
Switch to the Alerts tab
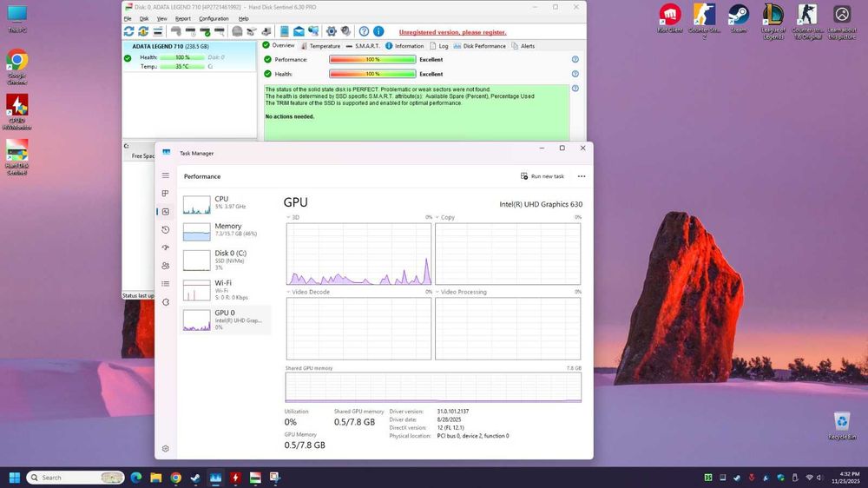[x=523, y=46]
